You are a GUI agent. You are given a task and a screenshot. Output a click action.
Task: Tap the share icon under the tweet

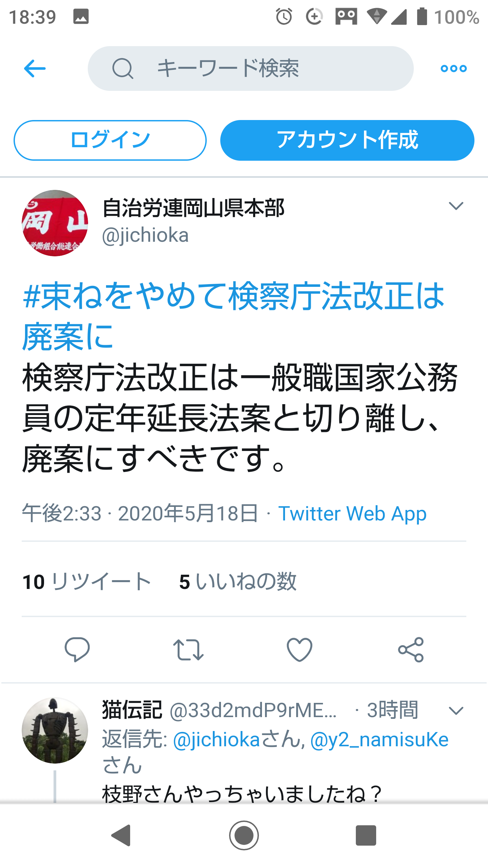coord(411,650)
